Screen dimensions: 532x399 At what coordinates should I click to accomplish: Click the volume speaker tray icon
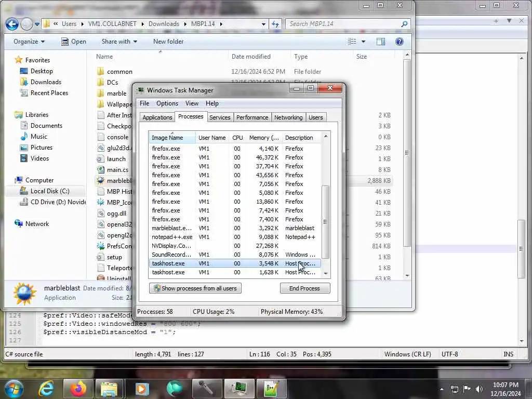[x=479, y=389]
